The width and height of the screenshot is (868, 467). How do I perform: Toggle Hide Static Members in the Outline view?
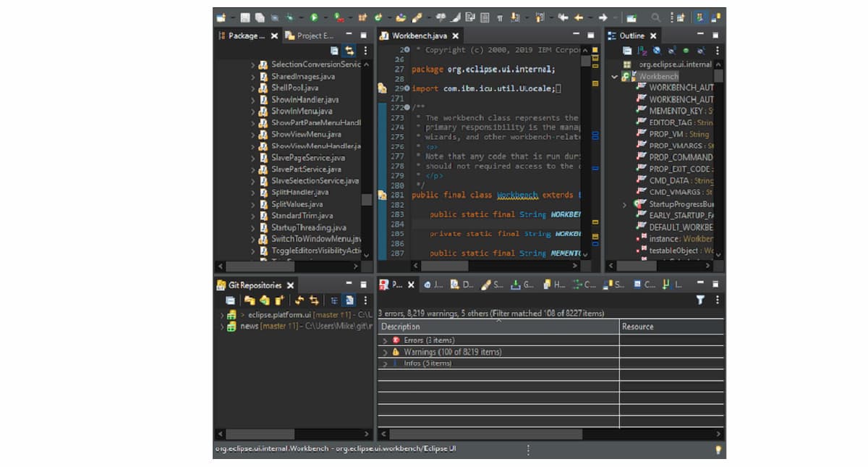671,51
